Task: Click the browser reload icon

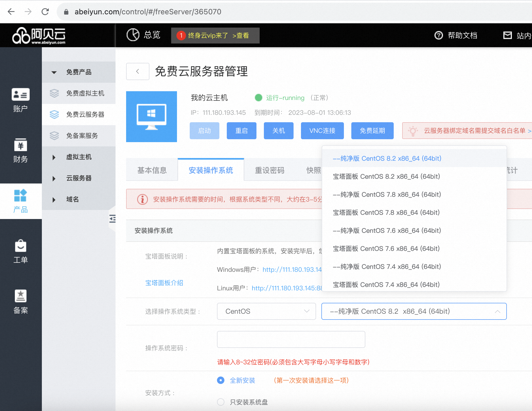Action: pyautogui.click(x=45, y=12)
